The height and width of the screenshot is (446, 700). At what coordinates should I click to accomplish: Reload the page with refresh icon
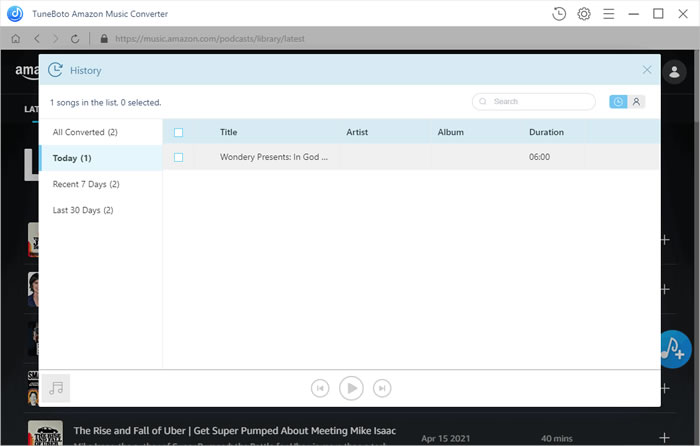click(x=75, y=39)
